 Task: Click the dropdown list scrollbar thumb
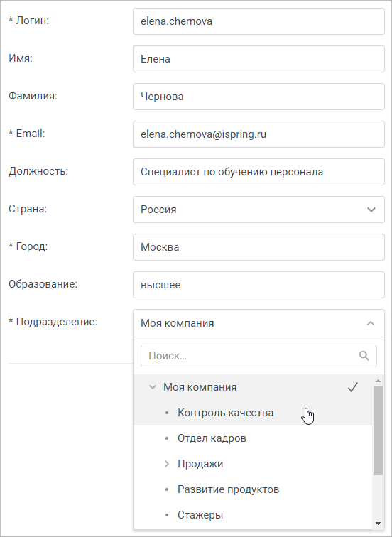tap(378, 430)
